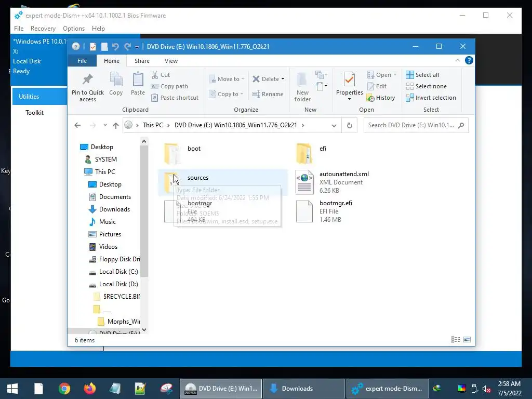Click This PC in address breadcrumb
532x399 pixels.
[x=153, y=125]
